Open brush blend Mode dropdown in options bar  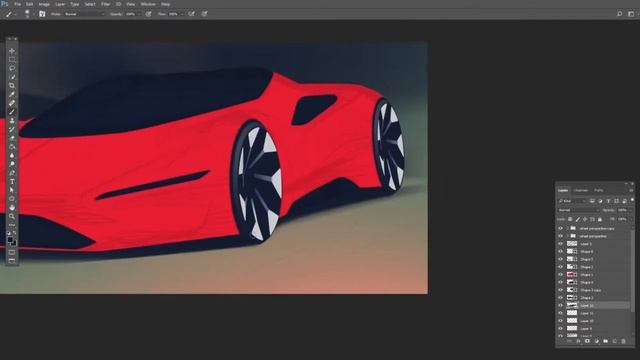coord(84,14)
